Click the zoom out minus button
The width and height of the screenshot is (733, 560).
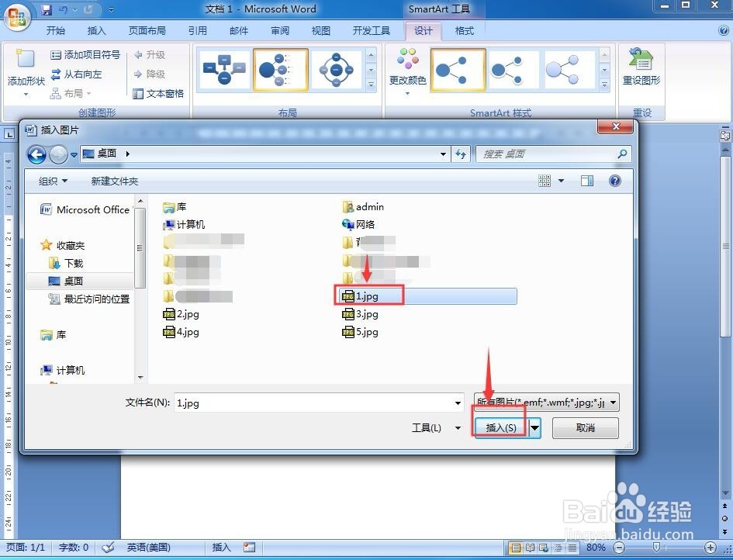pos(618,548)
